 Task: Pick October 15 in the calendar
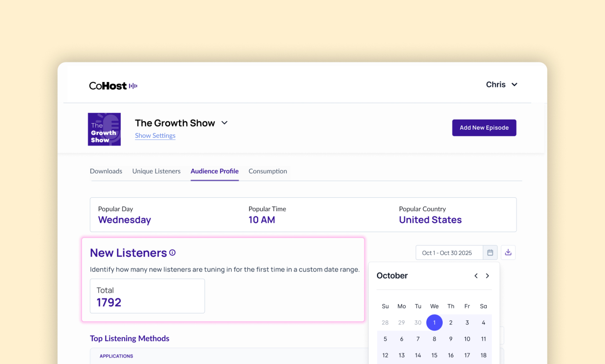pyautogui.click(x=434, y=355)
